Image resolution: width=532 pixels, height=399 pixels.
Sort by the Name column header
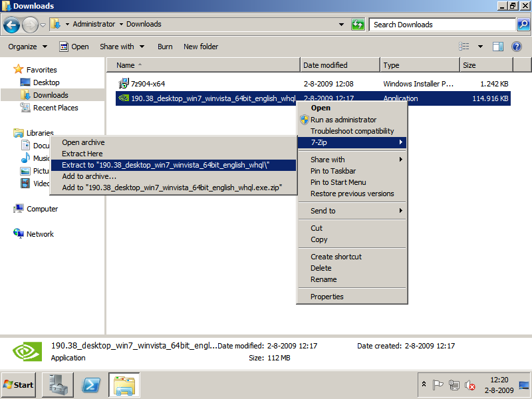click(203, 65)
